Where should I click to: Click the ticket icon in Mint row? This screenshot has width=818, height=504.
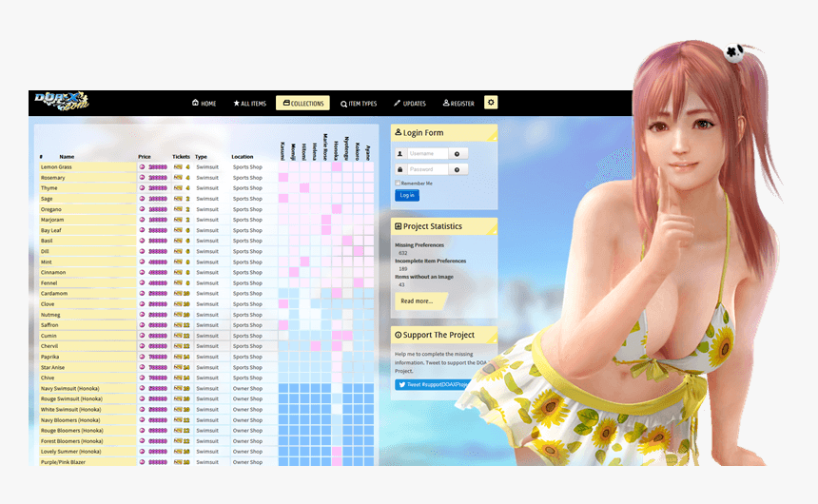pos(178,262)
